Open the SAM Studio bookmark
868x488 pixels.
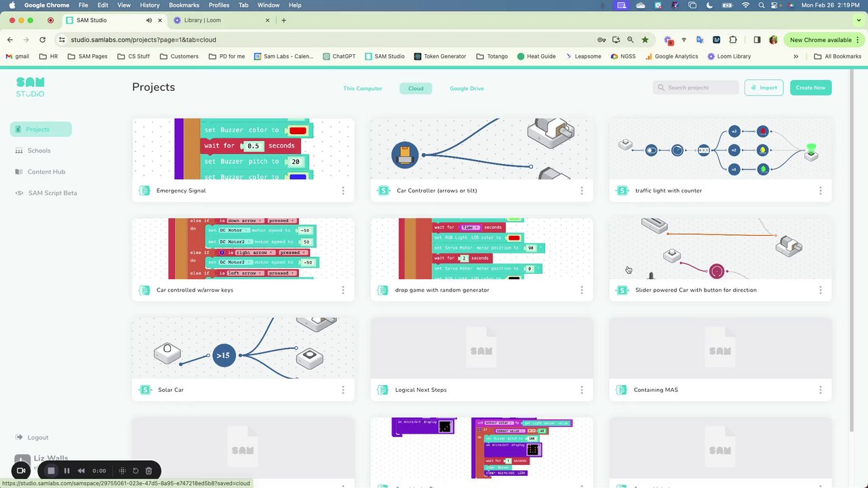[x=384, y=56]
